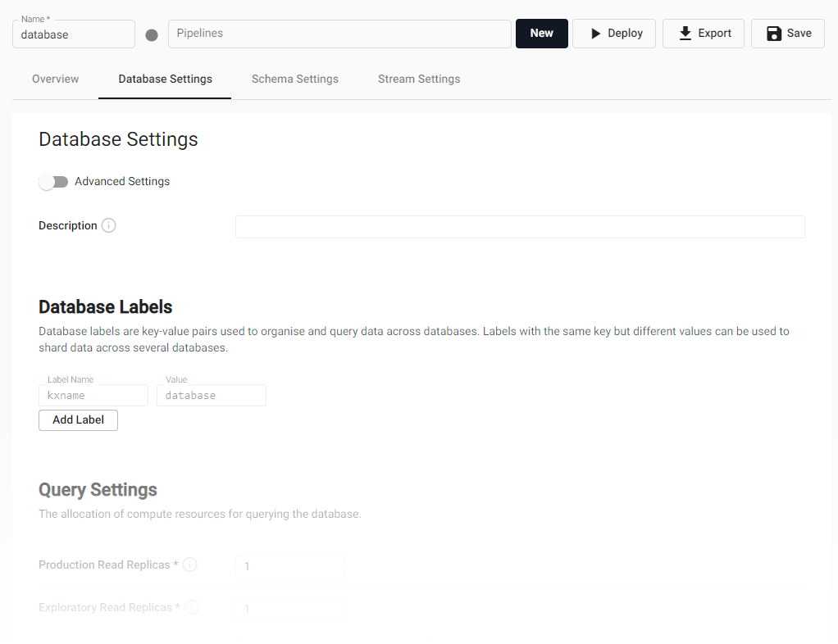Click the Label Name field showing kxname

point(93,395)
